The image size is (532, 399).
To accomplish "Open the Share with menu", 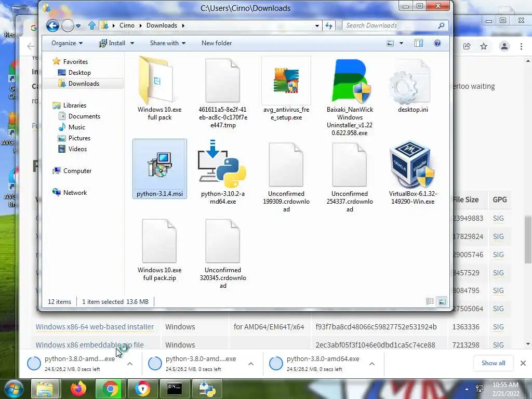I will tap(168, 43).
